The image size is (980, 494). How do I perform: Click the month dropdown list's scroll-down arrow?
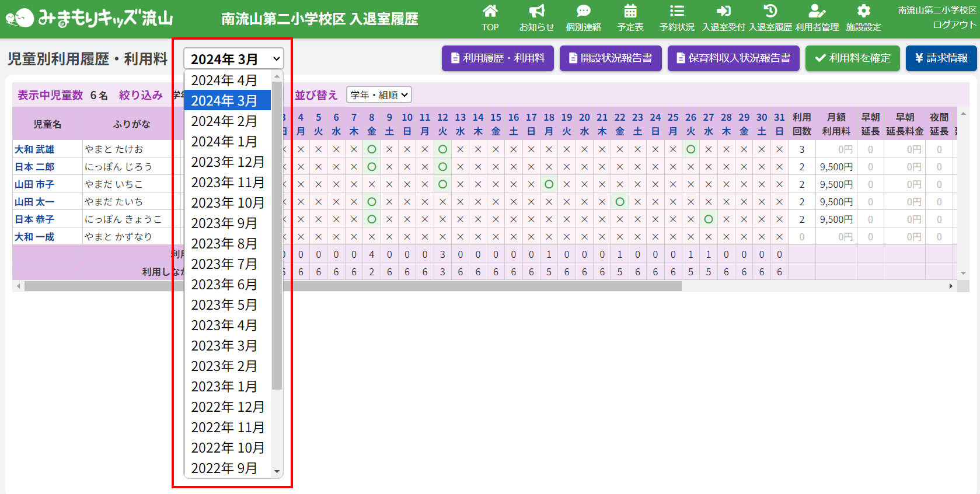click(277, 471)
